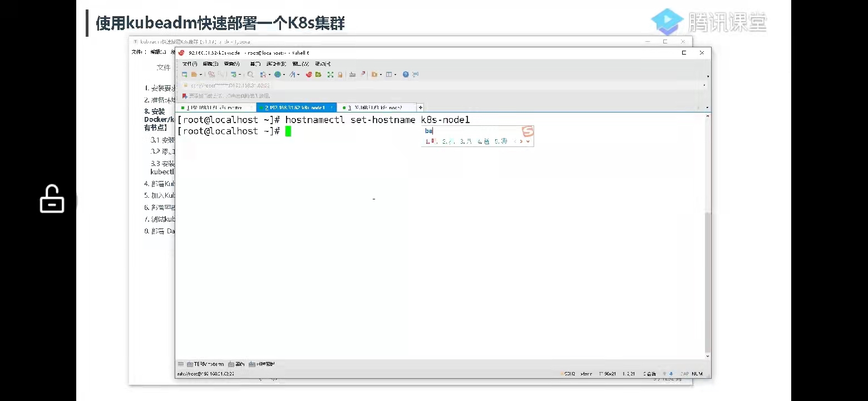Click the TERM xterm quick command button
Viewport: 868px width, 401px height.
point(205,364)
